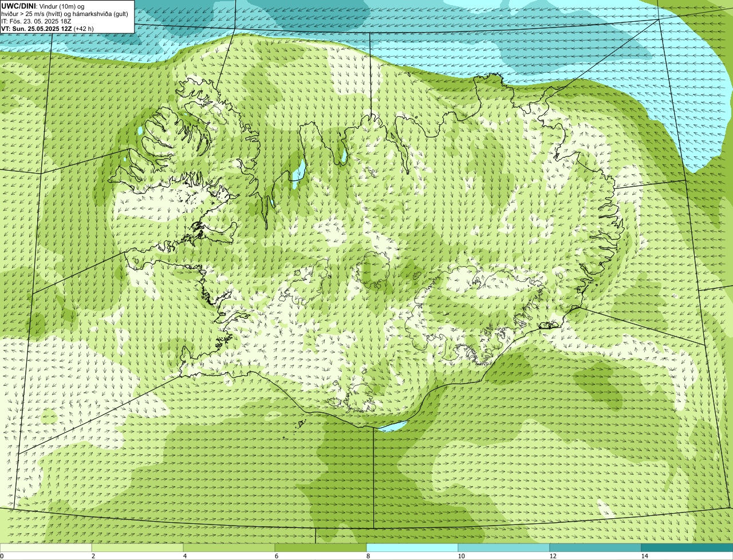Click the legend label "8"
Screen dimensions: 733x560
coord(368,556)
